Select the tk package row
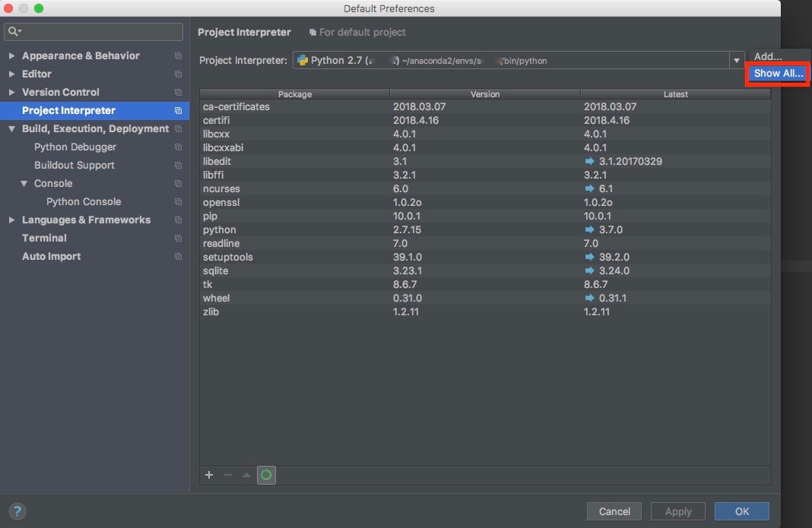The image size is (812, 528). click(x=485, y=284)
